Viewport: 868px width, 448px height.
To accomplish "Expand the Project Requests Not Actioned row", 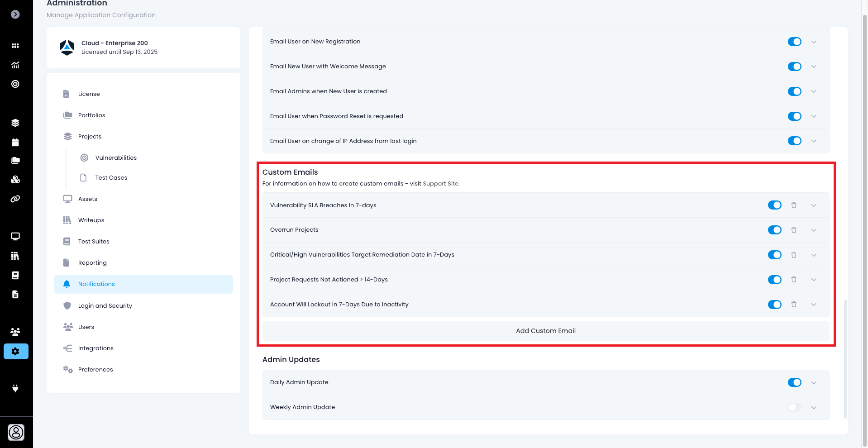I will pos(814,280).
